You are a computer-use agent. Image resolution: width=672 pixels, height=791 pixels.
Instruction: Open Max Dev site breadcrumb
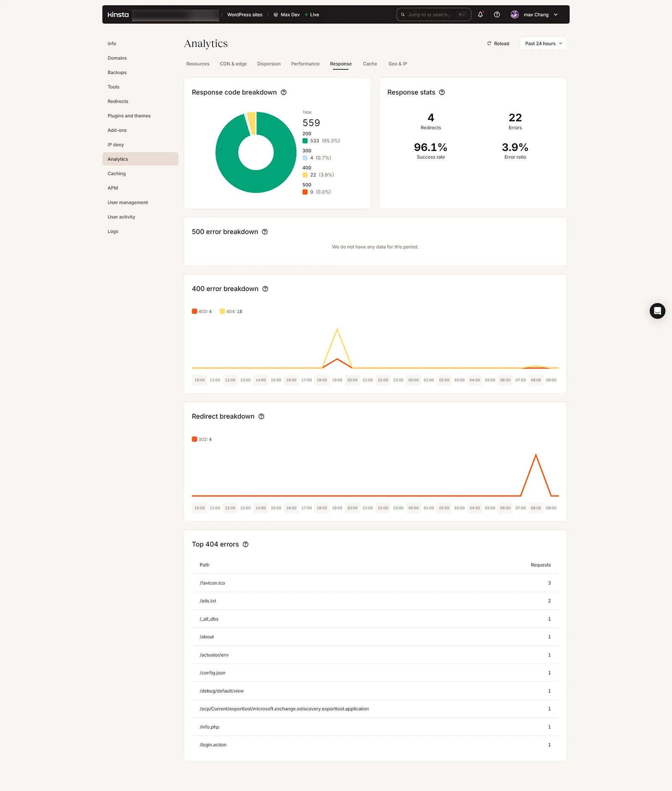point(290,15)
